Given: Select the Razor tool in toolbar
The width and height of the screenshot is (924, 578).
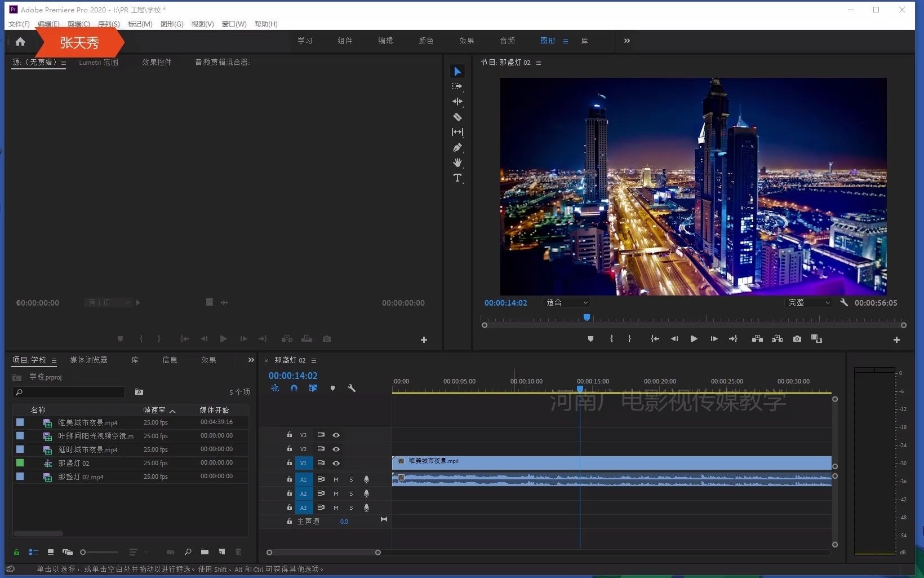Looking at the screenshot, I should pyautogui.click(x=457, y=117).
